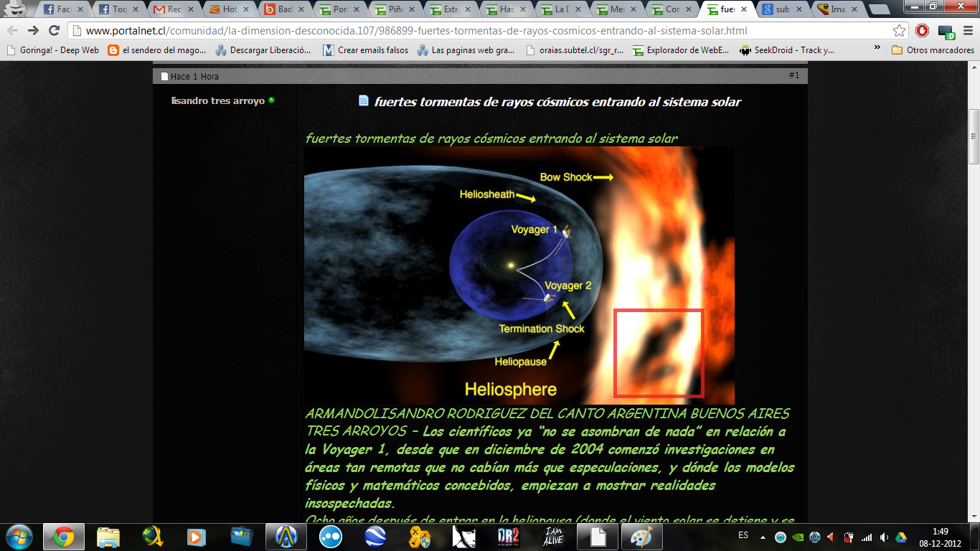Click the browser Forward arrow
This screenshot has width=980, height=551.
33,31
